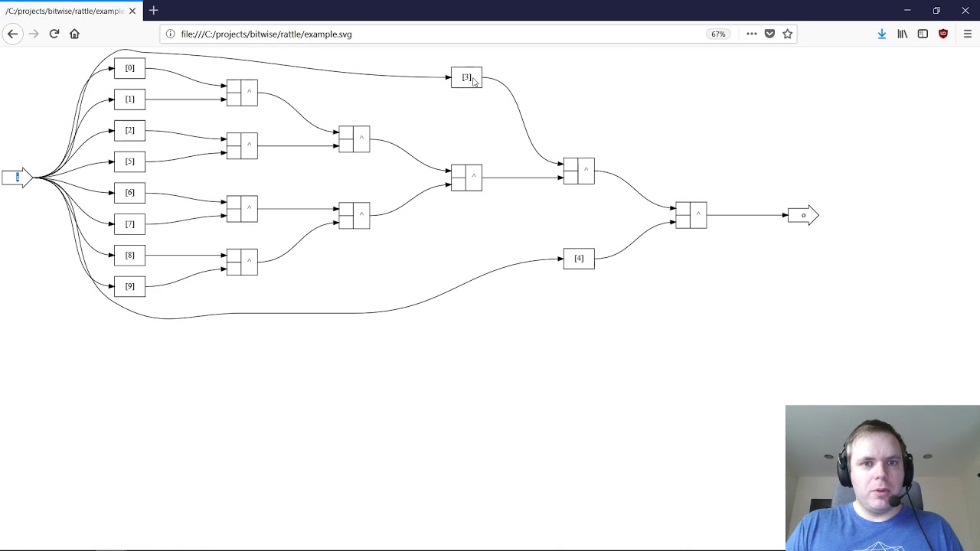The image size is (980, 551).
Task: Open page actions three-dot menu
Action: tap(751, 34)
